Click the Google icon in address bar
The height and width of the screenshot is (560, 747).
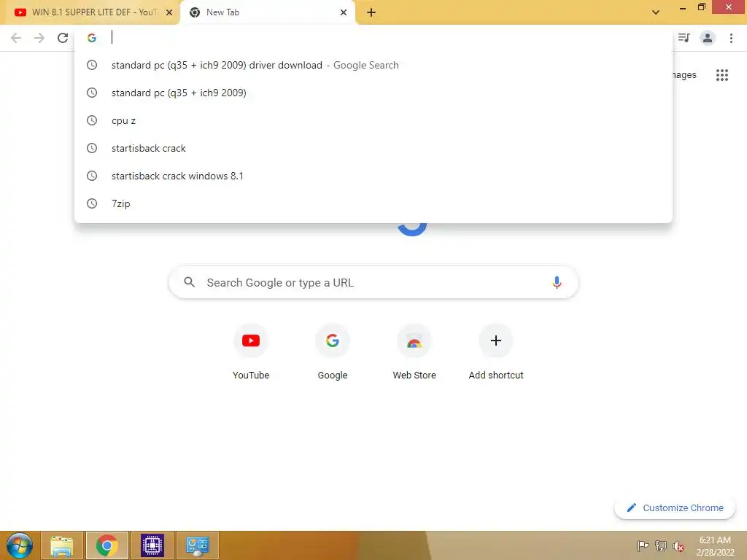click(x=92, y=38)
